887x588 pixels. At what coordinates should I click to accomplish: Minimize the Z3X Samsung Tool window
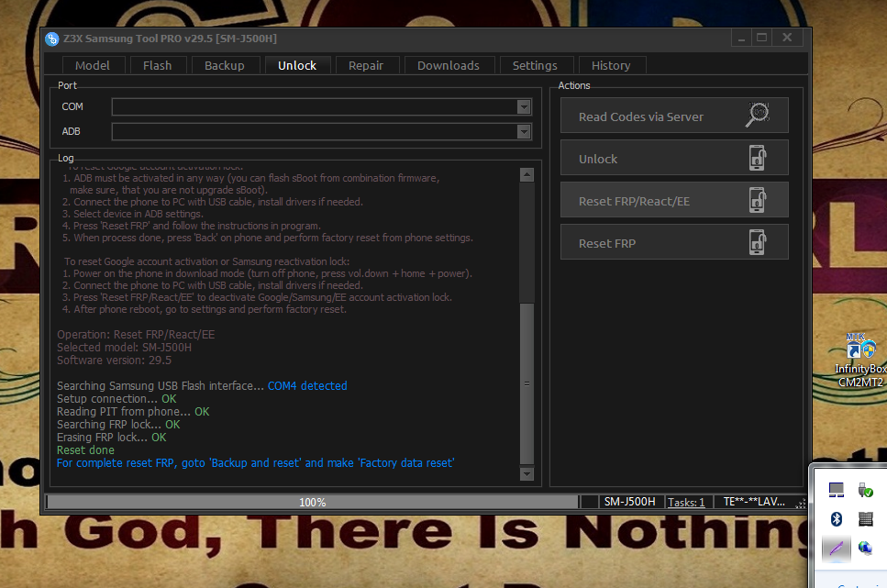coord(740,38)
